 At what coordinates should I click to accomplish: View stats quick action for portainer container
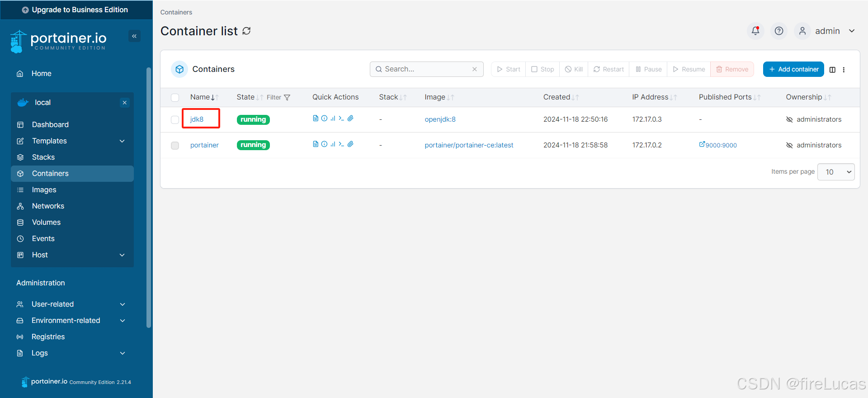[x=333, y=144]
